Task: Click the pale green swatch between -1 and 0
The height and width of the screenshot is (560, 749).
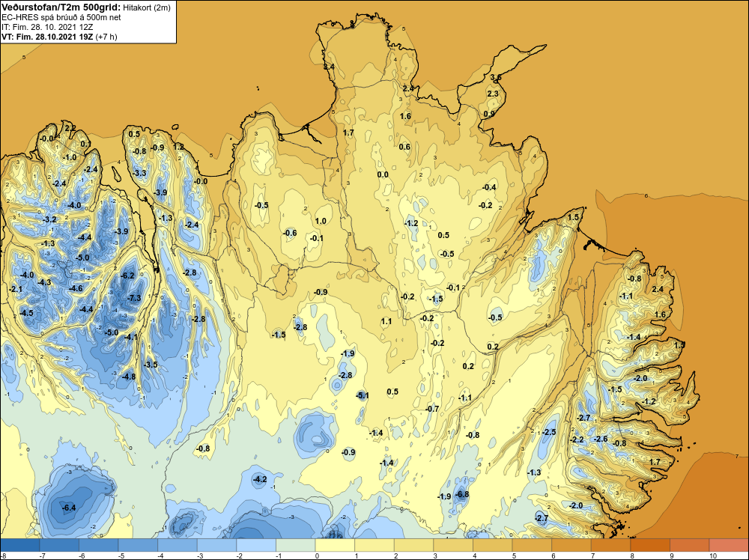Action: 296,545
